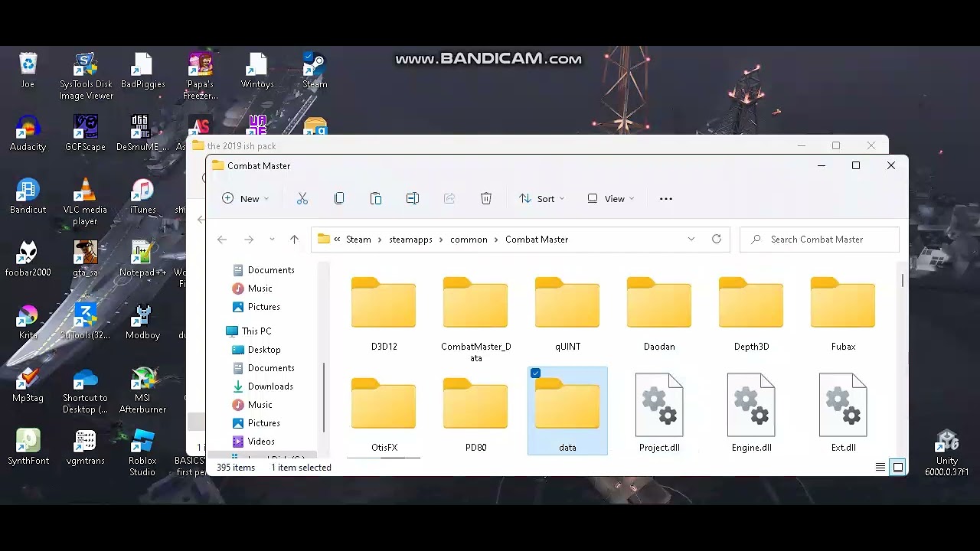The height and width of the screenshot is (551, 980).
Task: Click the Rename icon in toolbar
Action: pyautogui.click(x=413, y=199)
